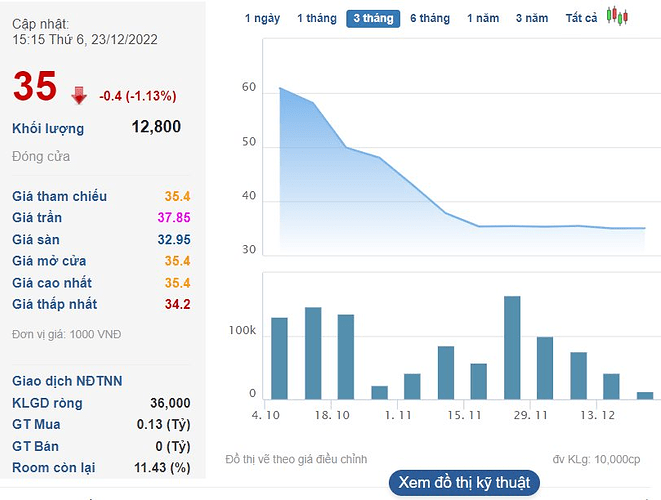
Task: Click the net volume value '36,000'
Action: [170, 403]
